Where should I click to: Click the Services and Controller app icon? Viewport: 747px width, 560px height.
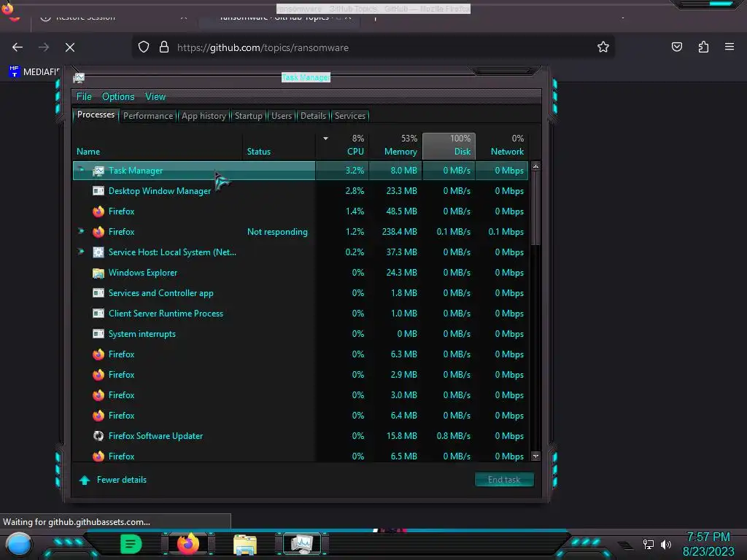pyautogui.click(x=98, y=293)
